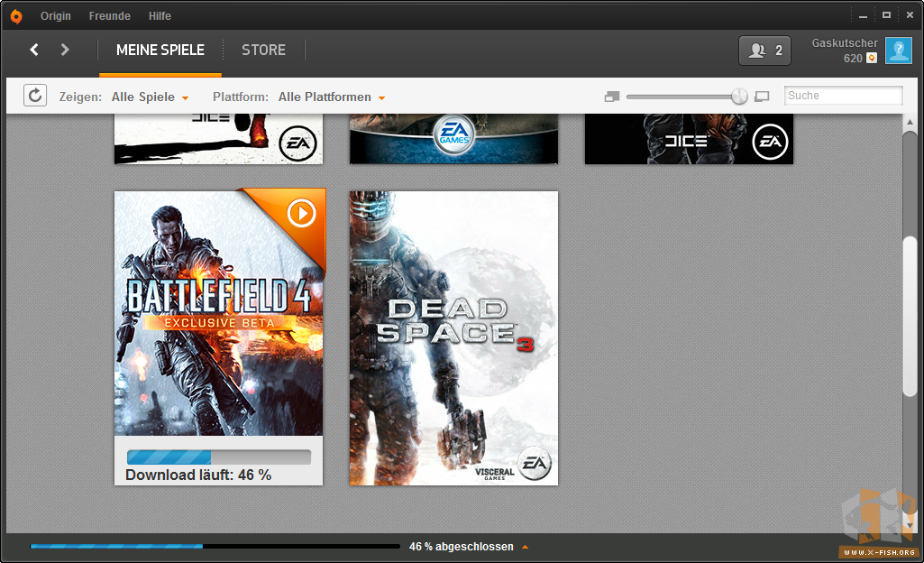Screen dimensions: 924x563
Task: Open the friends list button showing 2
Action: click(765, 51)
